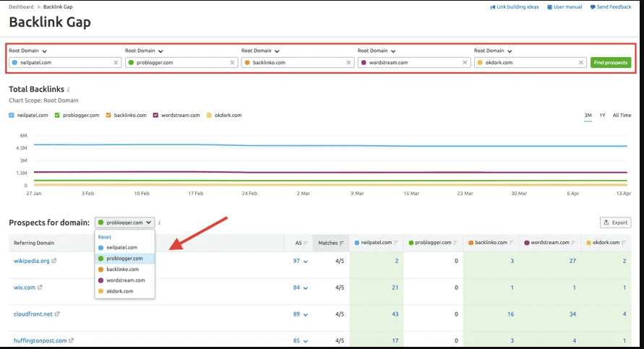The image size is (644, 349).
Task: Open huffingtonpost.com external link icon
Action: pyautogui.click(x=71, y=340)
